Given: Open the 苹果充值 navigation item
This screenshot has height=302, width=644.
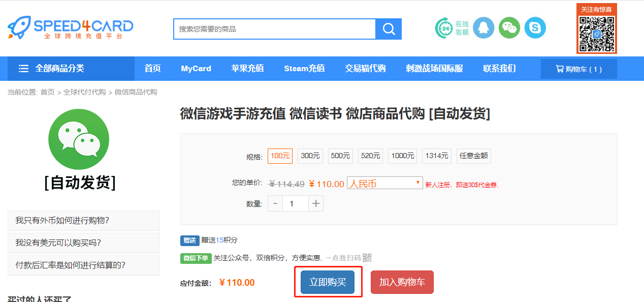Looking at the screenshot, I should 247,69.
